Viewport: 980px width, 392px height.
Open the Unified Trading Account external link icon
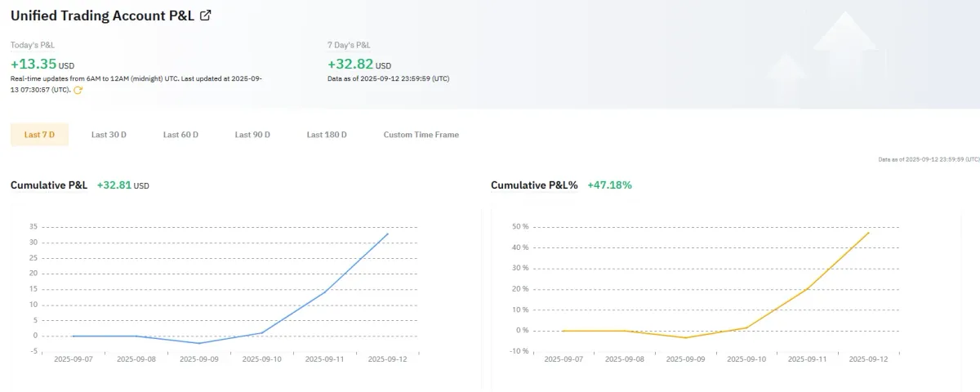tap(206, 15)
